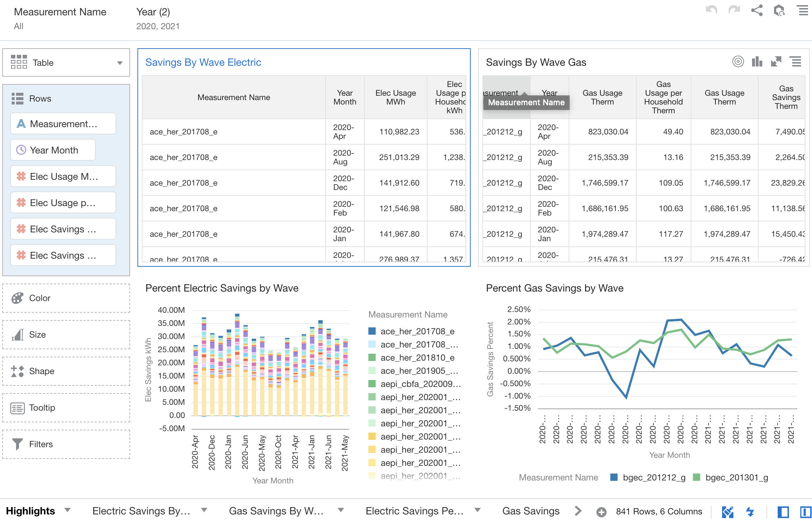
Task: Select the bar chart icon on Gas panel
Action: tap(757, 62)
